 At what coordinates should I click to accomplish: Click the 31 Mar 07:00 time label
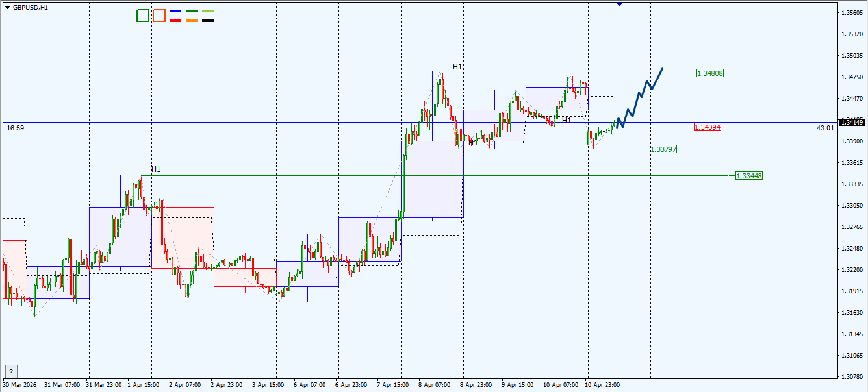(62, 384)
